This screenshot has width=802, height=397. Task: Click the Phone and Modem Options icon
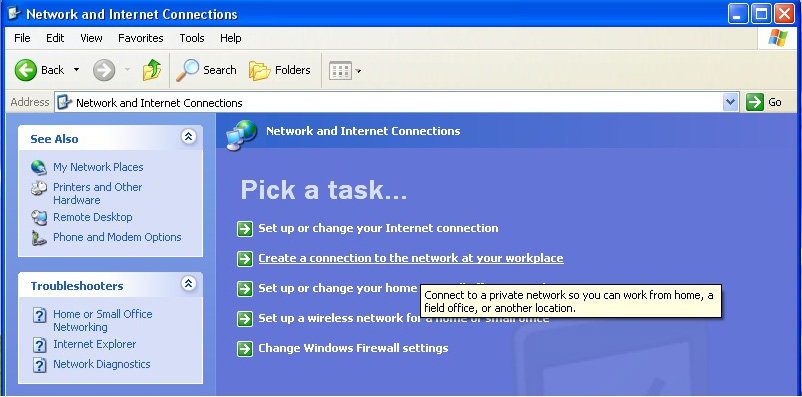[x=39, y=238]
